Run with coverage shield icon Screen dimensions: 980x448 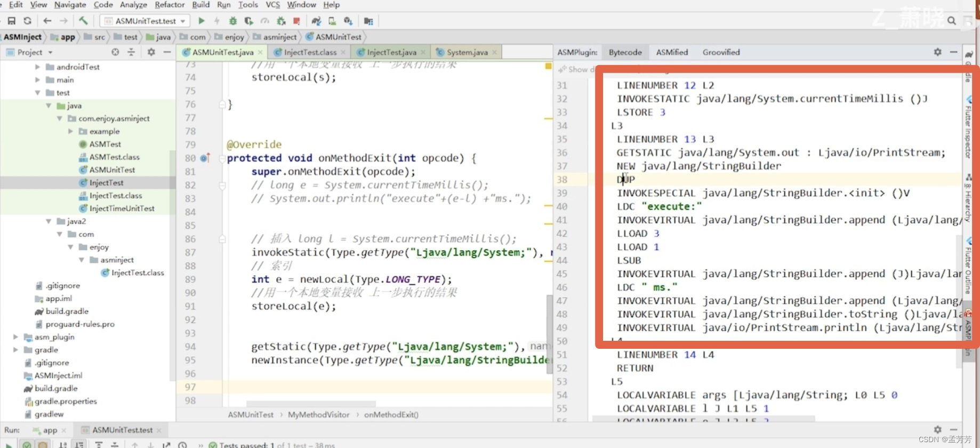pos(248,21)
